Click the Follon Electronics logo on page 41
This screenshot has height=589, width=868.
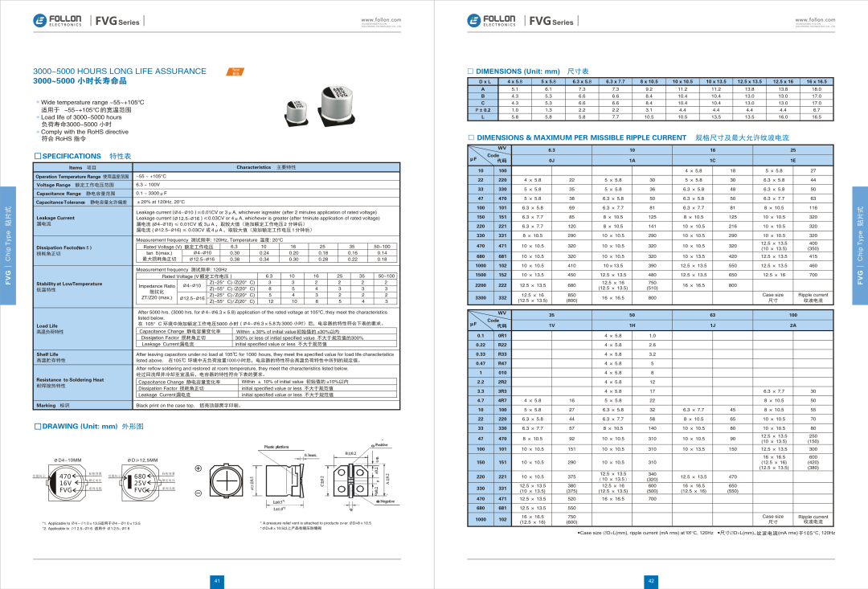[x=57, y=20]
